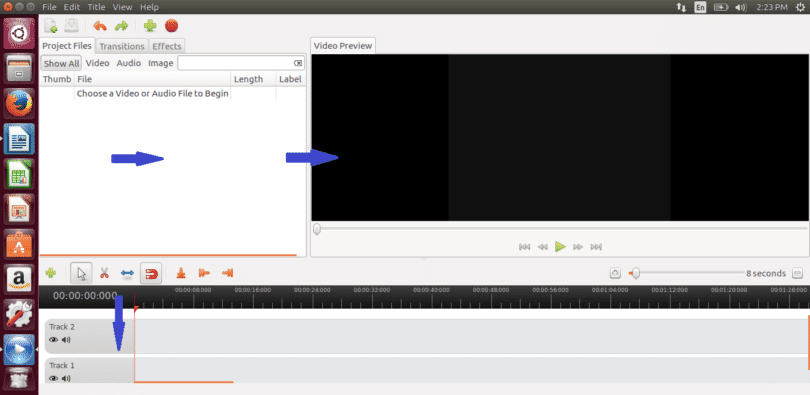Open the En keyboard layout indicator
810x395 pixels.
point(700,7)
